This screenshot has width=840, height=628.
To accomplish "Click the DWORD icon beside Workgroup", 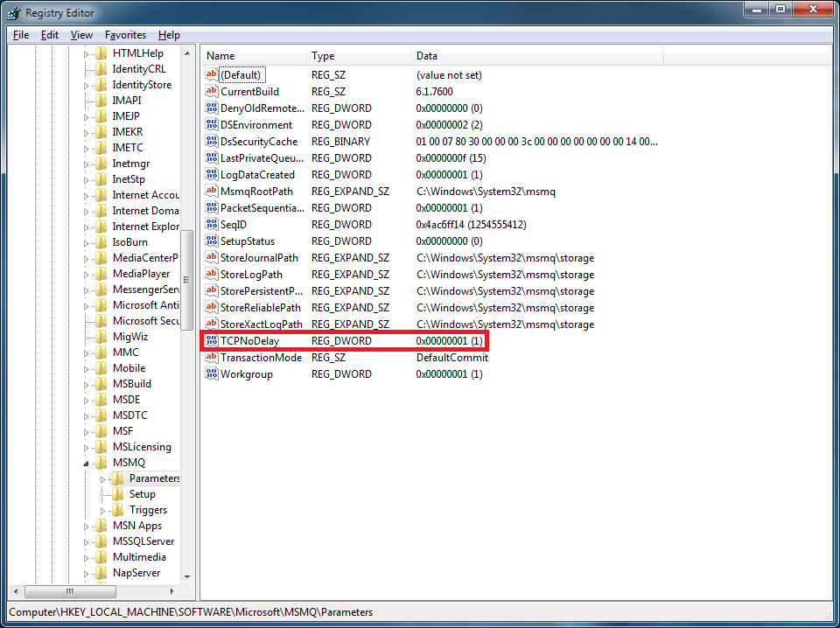I will [212, 373].
